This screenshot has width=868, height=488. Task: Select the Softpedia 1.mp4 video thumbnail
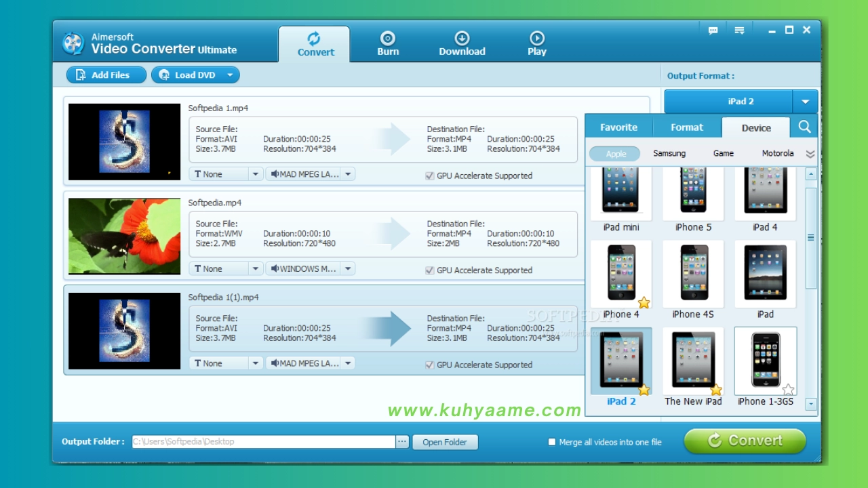124,142
